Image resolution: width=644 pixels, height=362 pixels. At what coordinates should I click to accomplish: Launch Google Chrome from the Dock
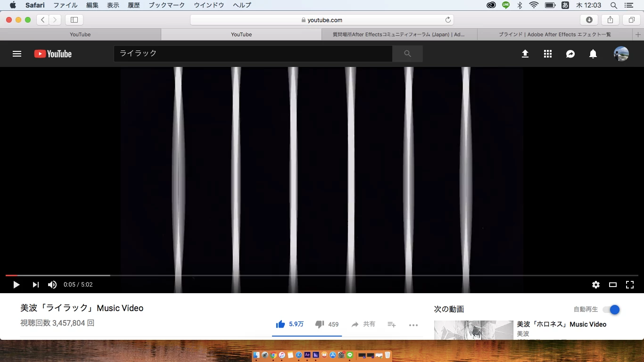pos(273,355)
